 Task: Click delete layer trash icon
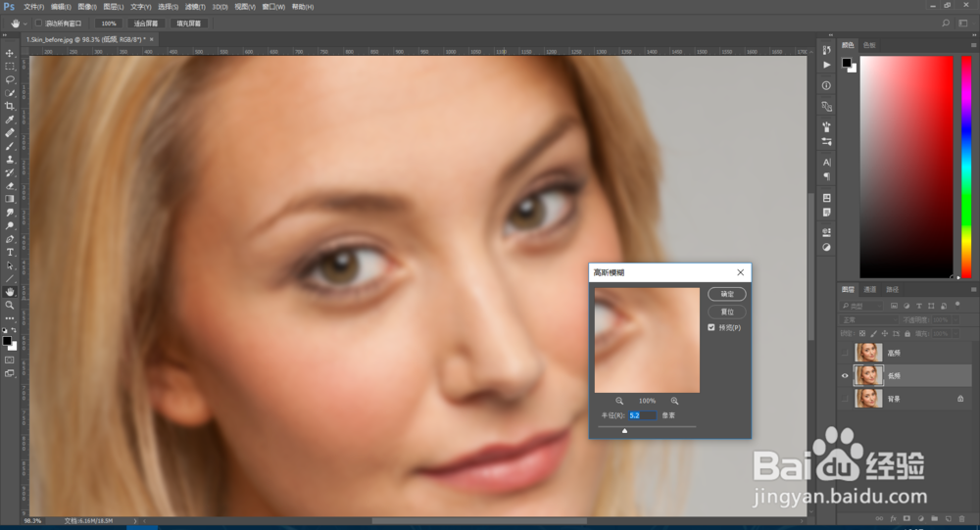(x=962, y=519)
